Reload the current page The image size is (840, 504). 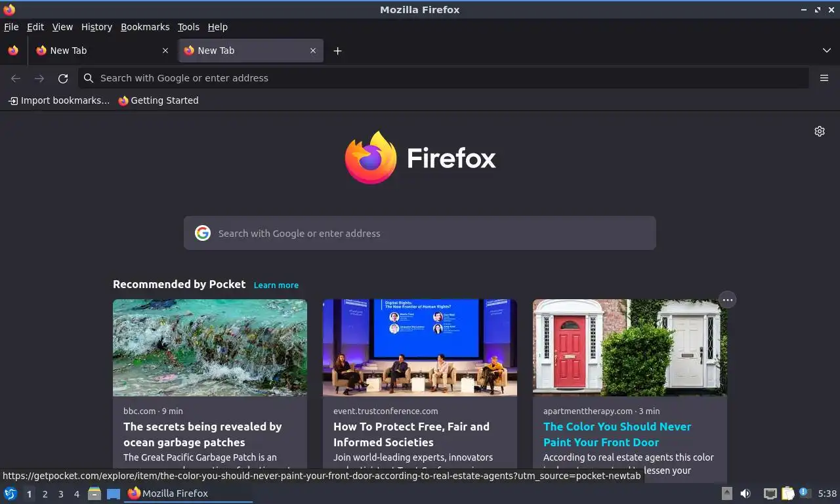coord(63,78)
